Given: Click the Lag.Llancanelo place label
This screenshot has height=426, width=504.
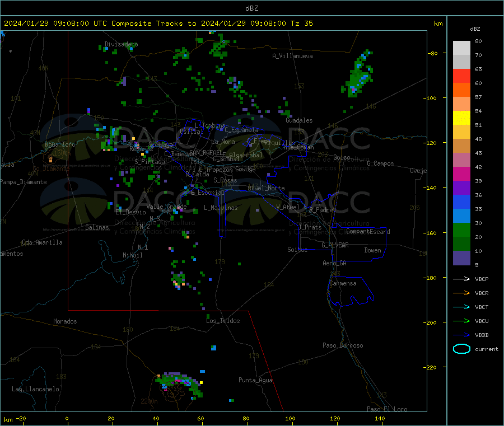Looking at the screenshot, I should pos(35,389).
